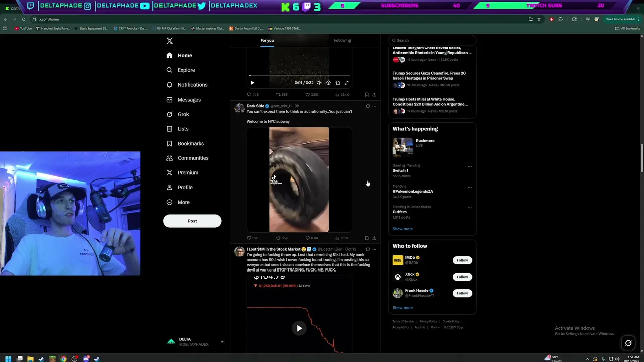This screenshot has height=362, width=644.
Task: Click the Post button
Action: pos(192,221)
